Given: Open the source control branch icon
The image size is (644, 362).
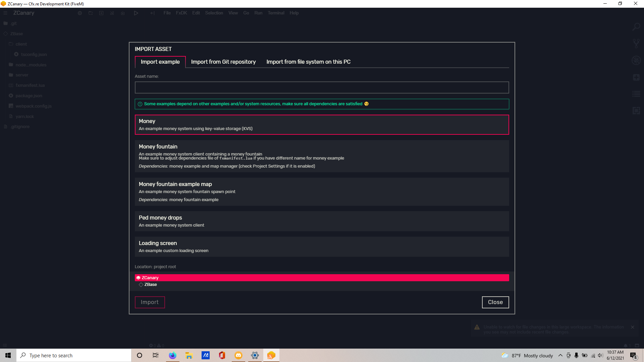Looking at the screenshot, I should (636, 43).
